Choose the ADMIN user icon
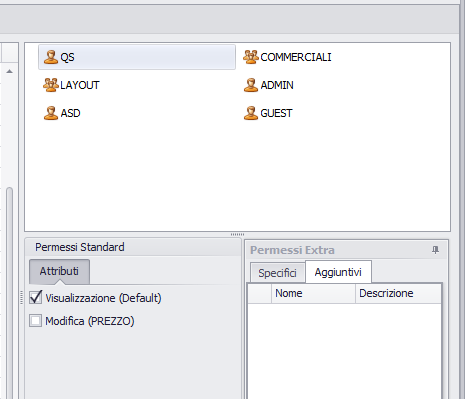This screenshot has width=465, height=399. pyautogui.click(x=251, y=85)
